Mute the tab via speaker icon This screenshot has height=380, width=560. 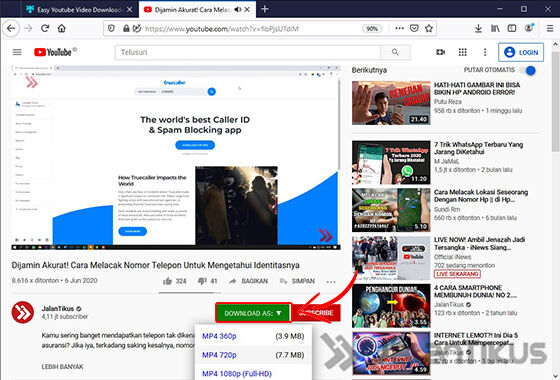click(238, 10)
